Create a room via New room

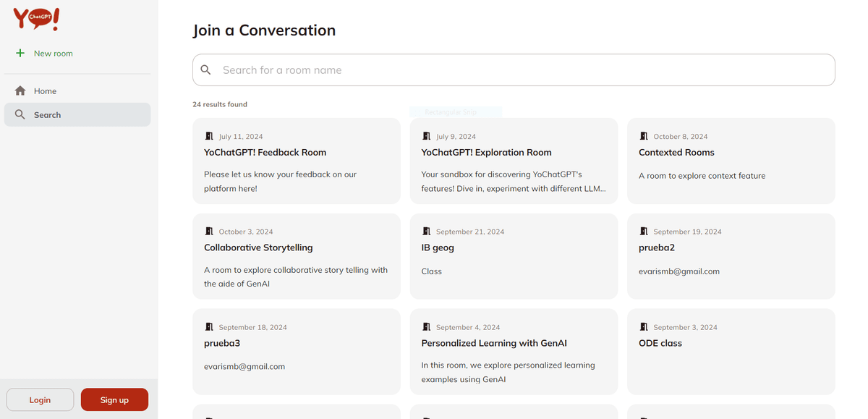pyautogui.click(x=53, y=54)
